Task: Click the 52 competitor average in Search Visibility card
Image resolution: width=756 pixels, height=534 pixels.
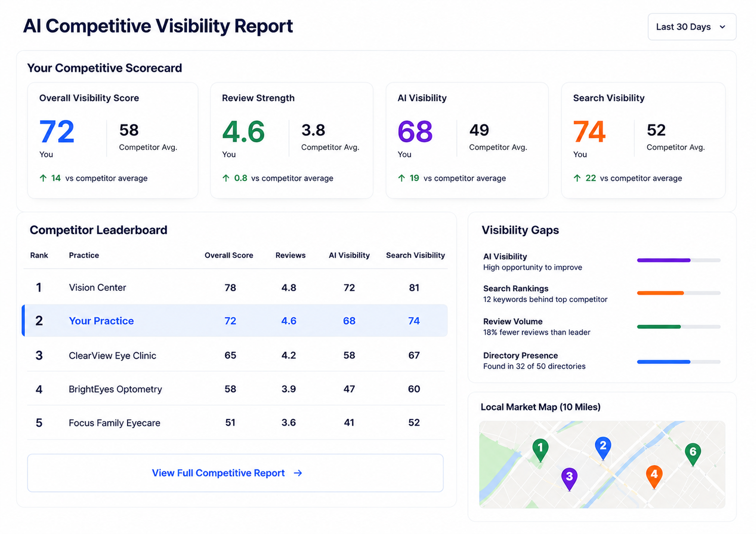Action: [x=656, y=130]
